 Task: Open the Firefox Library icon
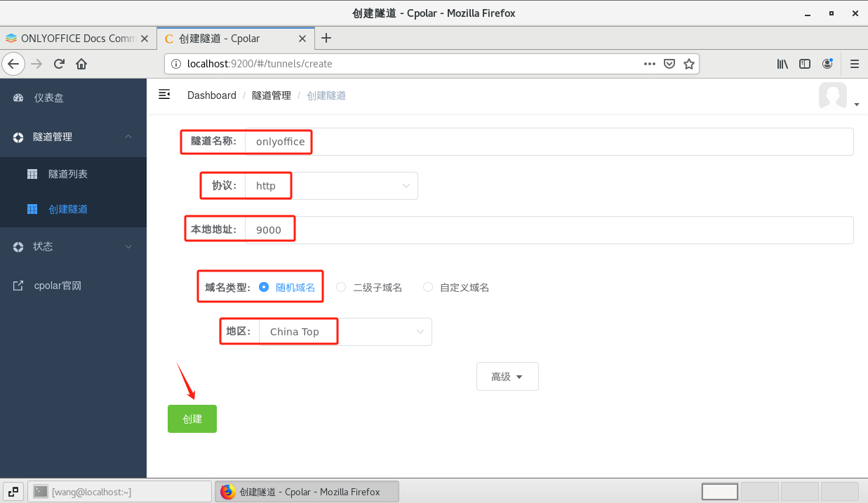coord(782,63)
